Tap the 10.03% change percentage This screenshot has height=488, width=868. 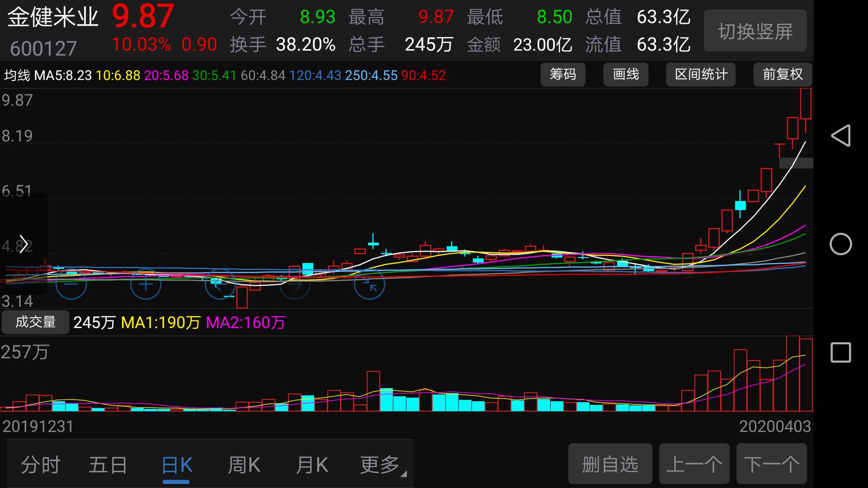(141, 44)
